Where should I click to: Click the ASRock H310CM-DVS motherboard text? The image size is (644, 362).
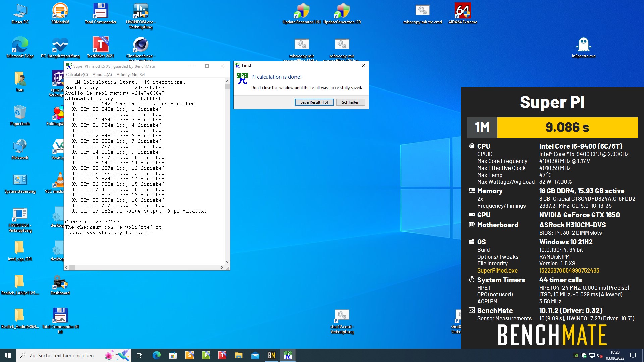[x=573, y=225]
